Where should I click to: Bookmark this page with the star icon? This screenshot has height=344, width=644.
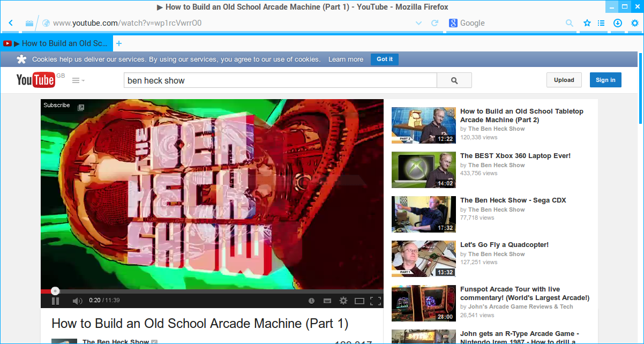tap(587, 23)
